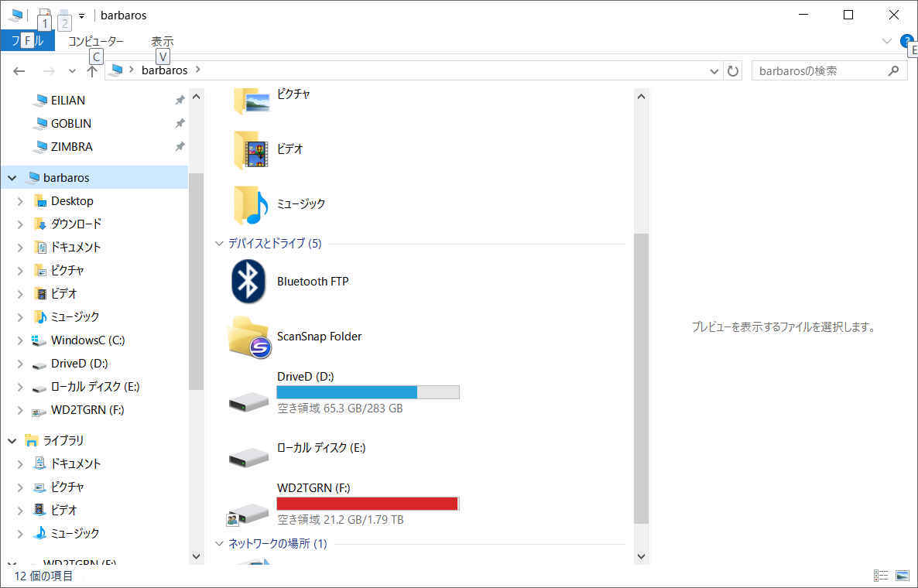Select GOBLIN in quick access
Screen dimensions: 918x588
click(x=70, y=124)
